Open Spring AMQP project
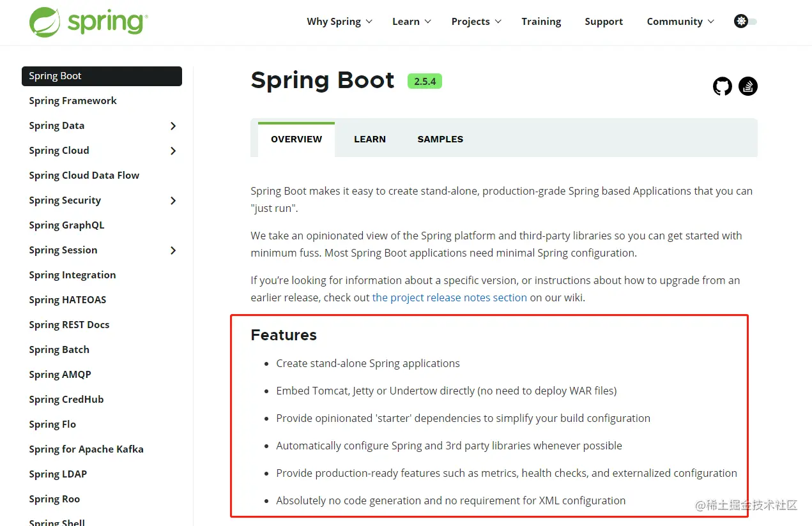 60,375
